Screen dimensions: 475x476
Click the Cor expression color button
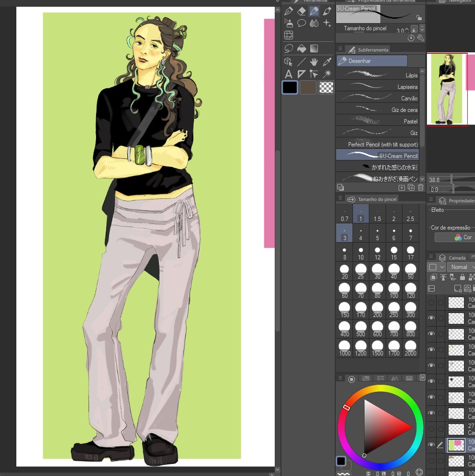(454, 237)
